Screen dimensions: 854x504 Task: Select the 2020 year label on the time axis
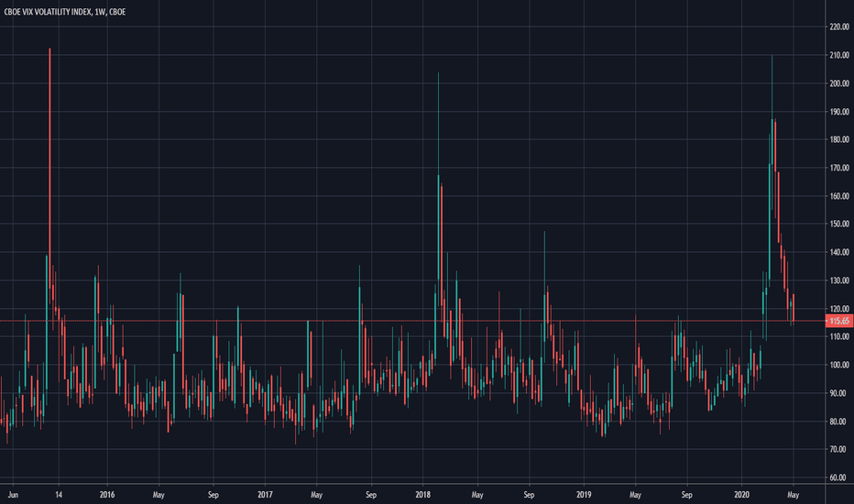742,495
